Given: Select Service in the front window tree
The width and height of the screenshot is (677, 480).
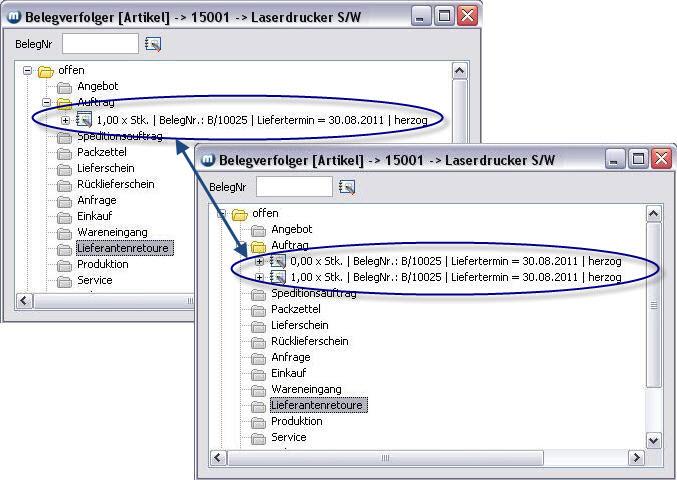Looking at the screenshot, I should 289,438.
